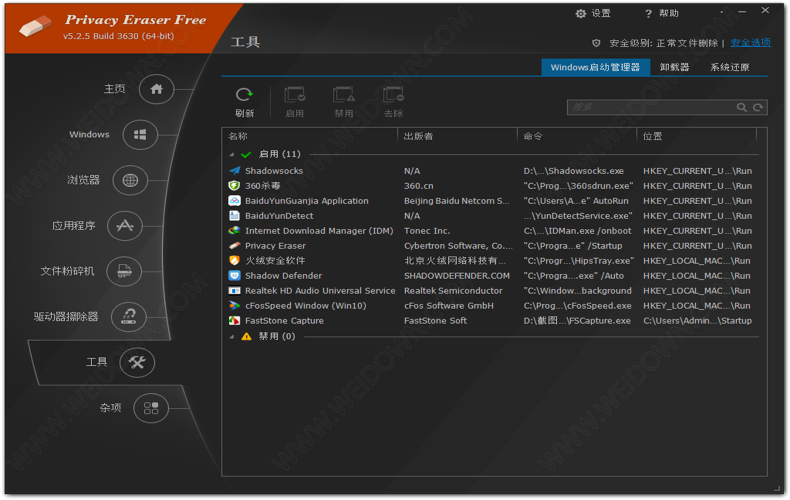Open the Windows section logo icon
This screenshot has height=500, width=790.
[x=140, y=135]
